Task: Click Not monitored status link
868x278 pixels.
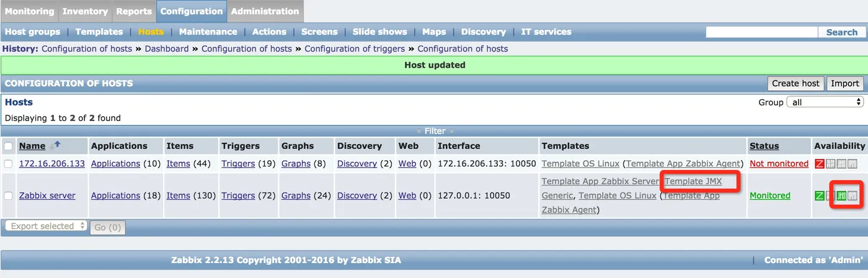Action: [x=779, y=164]
